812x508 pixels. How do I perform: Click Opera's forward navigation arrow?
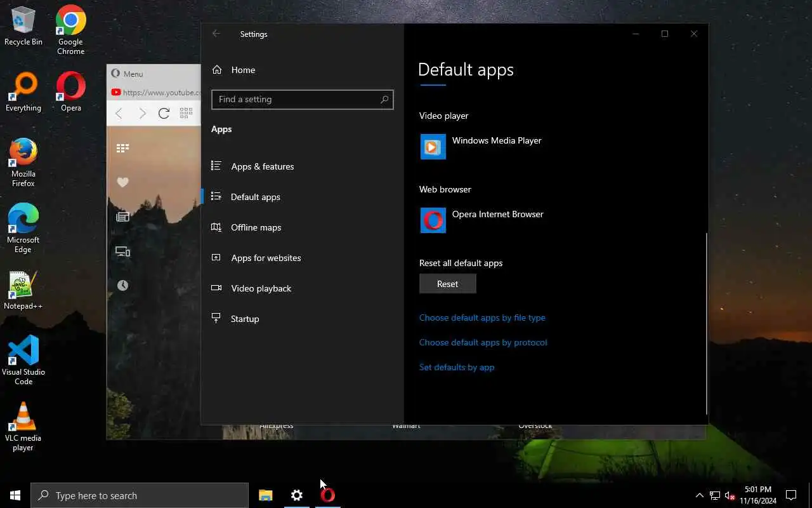coord(142,113)
